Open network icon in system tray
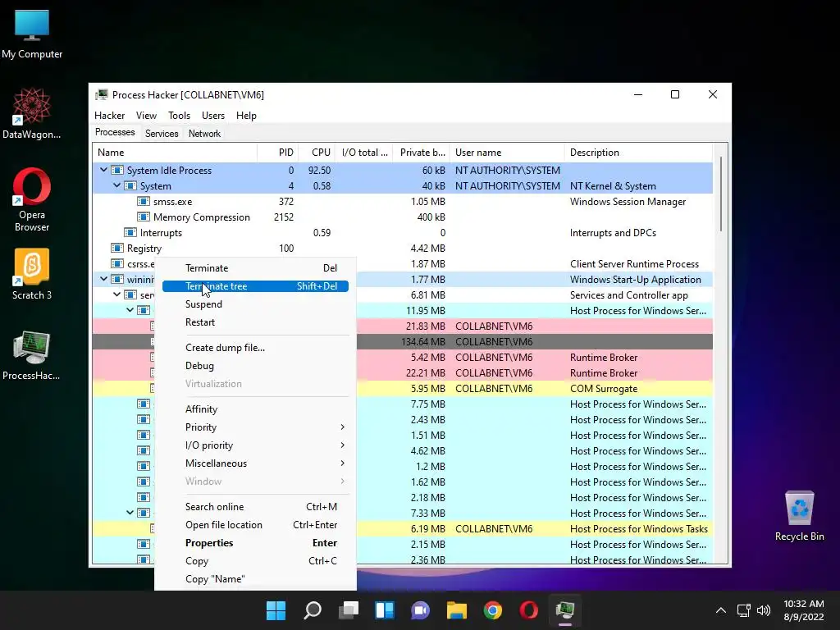This screenshot has width=840, height=630. [x=743, y=610]
